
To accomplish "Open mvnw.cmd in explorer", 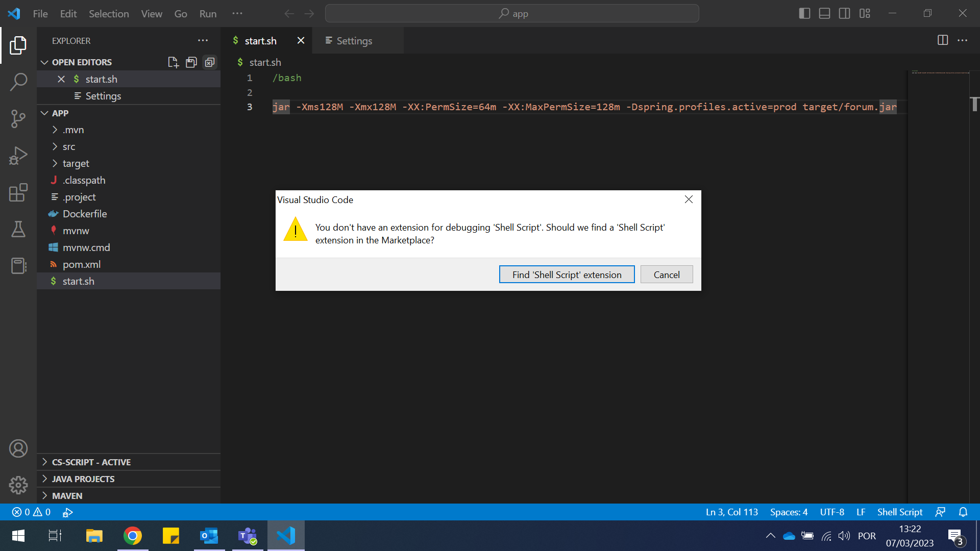I will 129,247.
